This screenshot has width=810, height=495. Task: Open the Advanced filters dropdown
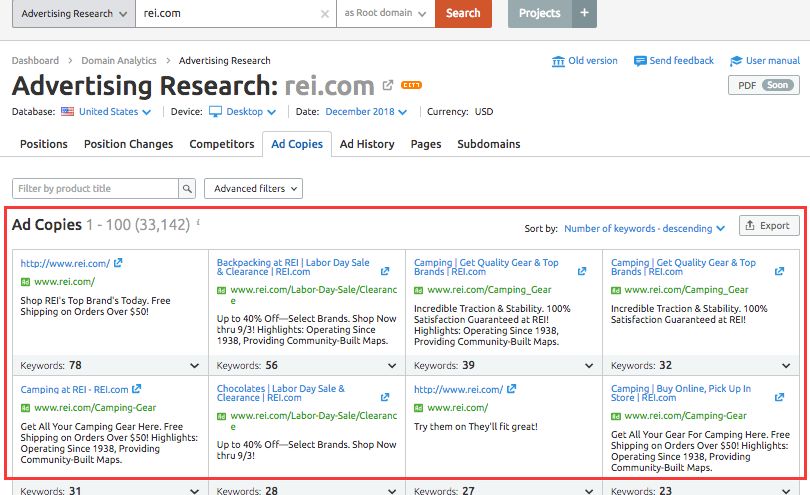254,189
